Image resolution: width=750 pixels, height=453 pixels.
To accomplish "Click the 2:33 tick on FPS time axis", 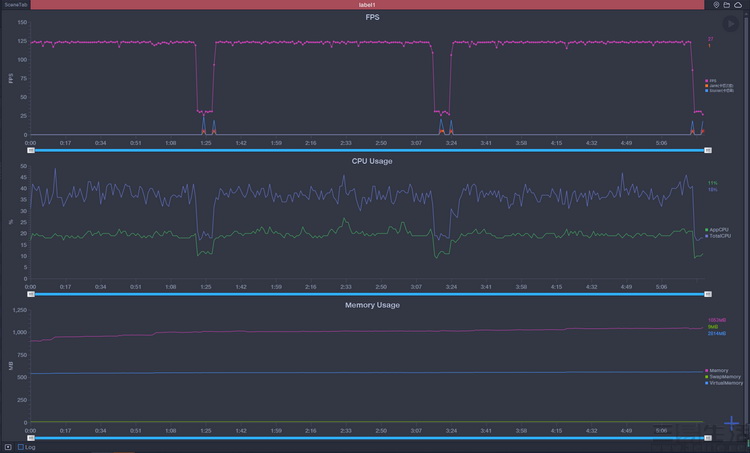I will (x=346, y=143).
